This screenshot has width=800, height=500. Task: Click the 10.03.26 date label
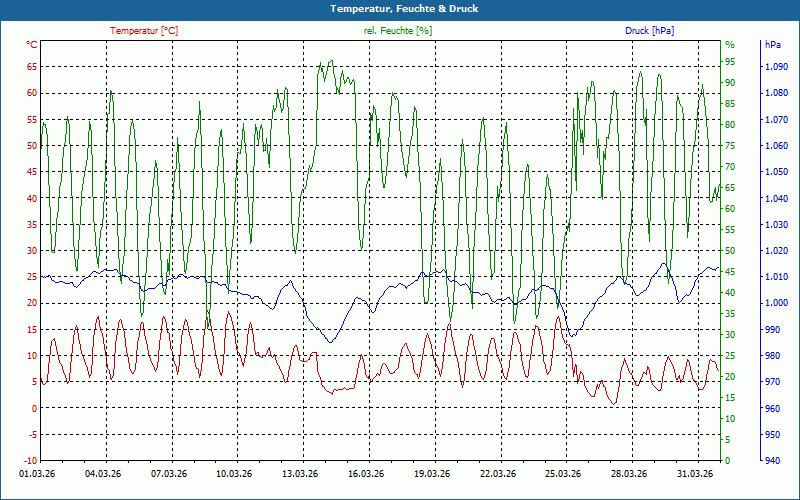[234, 474]
